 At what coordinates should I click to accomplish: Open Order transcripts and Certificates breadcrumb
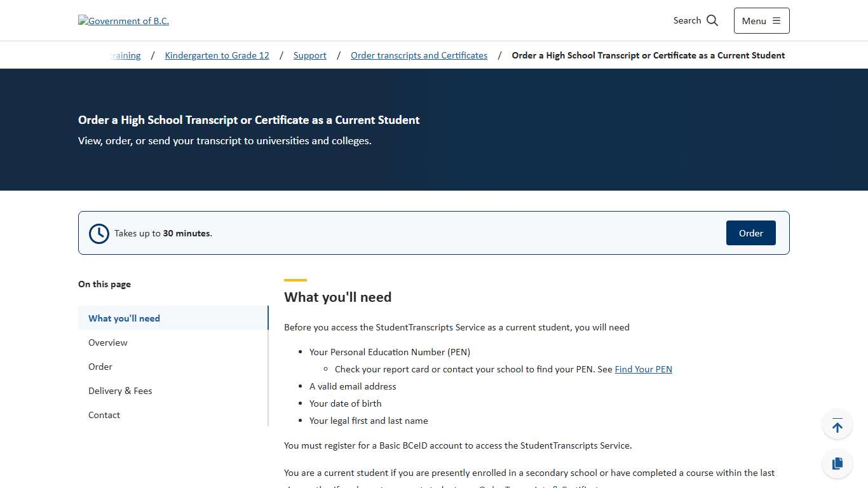tap(419, 55)
